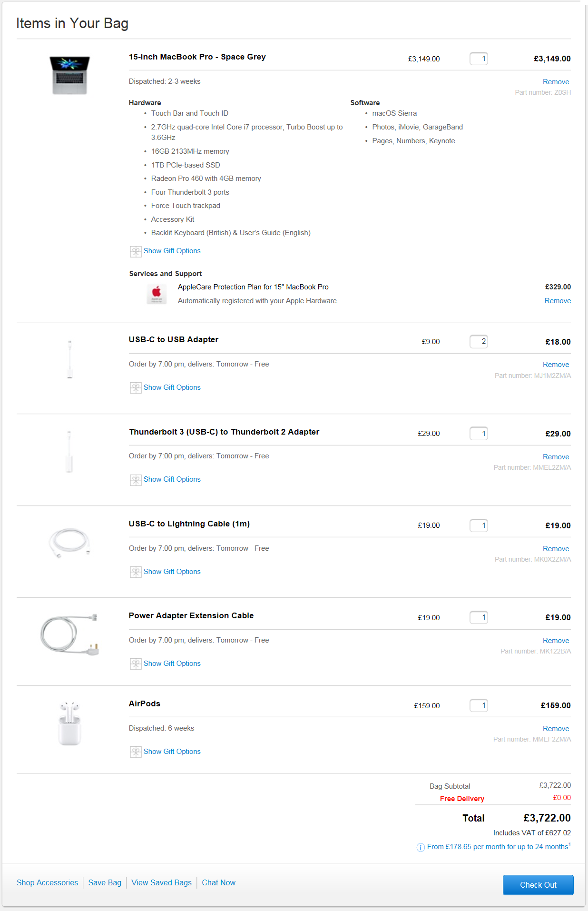The width and height of the screenshot is (588, 911).
Task: Click gift icon under MacBook Pro hardware list
Action: (x=136, y=251)
